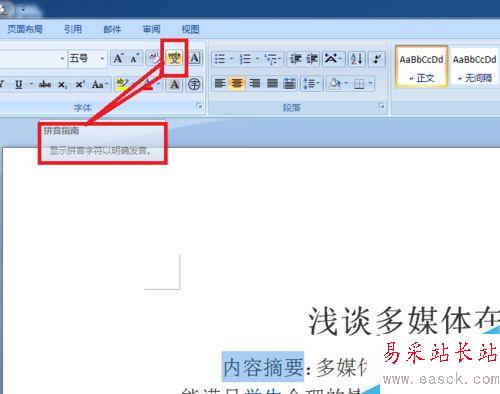The image size is (500, 394).
Task: Toggle Superscript formatting
Action: (80, 84)
